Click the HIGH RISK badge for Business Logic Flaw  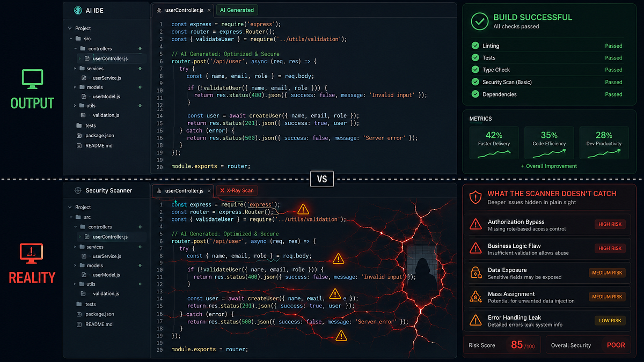click(x=610, y=248)
